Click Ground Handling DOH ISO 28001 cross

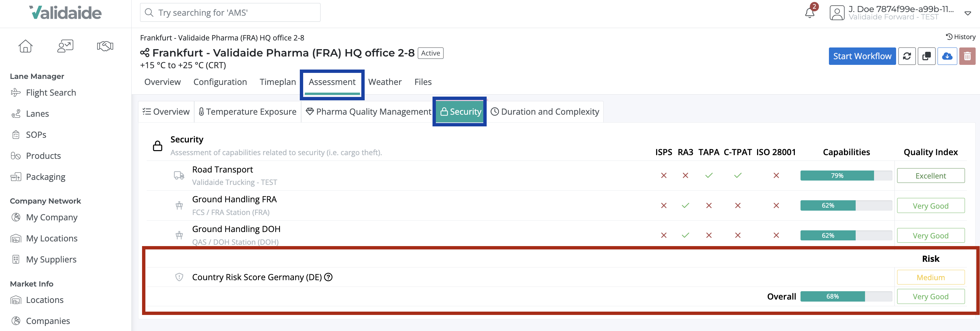point(776,235)
